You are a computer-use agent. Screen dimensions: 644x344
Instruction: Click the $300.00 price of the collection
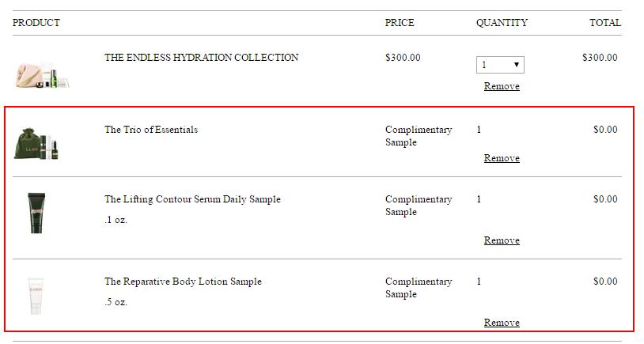pos(403,58)
